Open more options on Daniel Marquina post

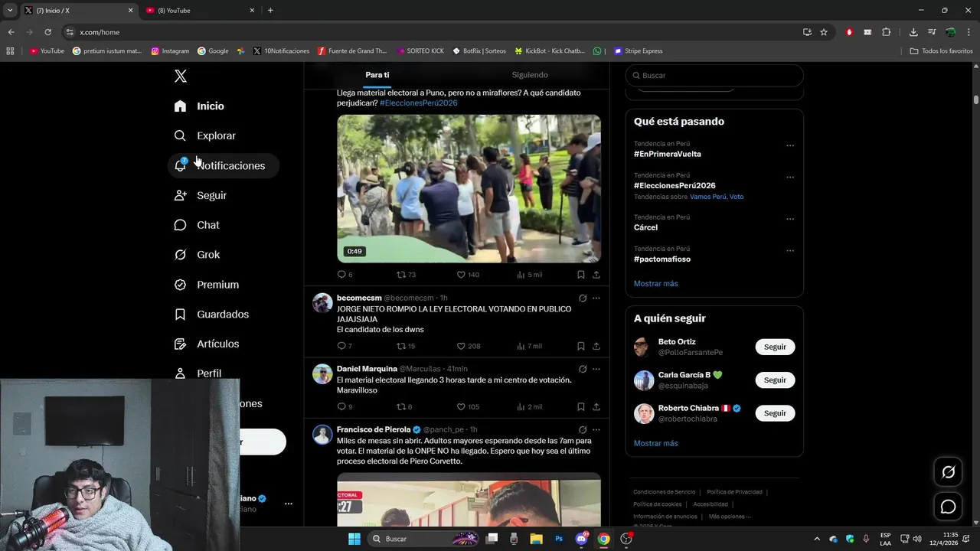[x=596, y=369]
